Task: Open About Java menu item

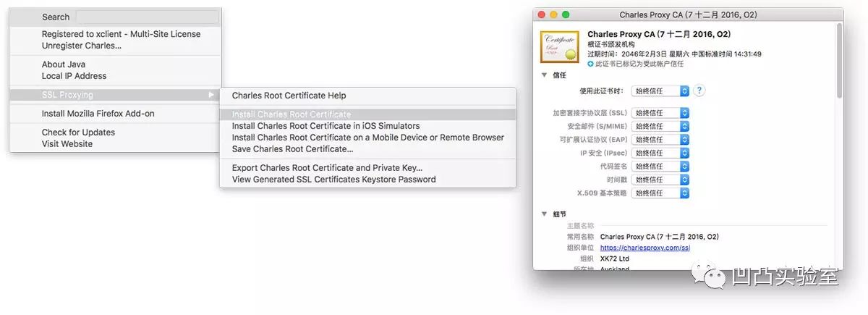Action: tap(63, 64)
